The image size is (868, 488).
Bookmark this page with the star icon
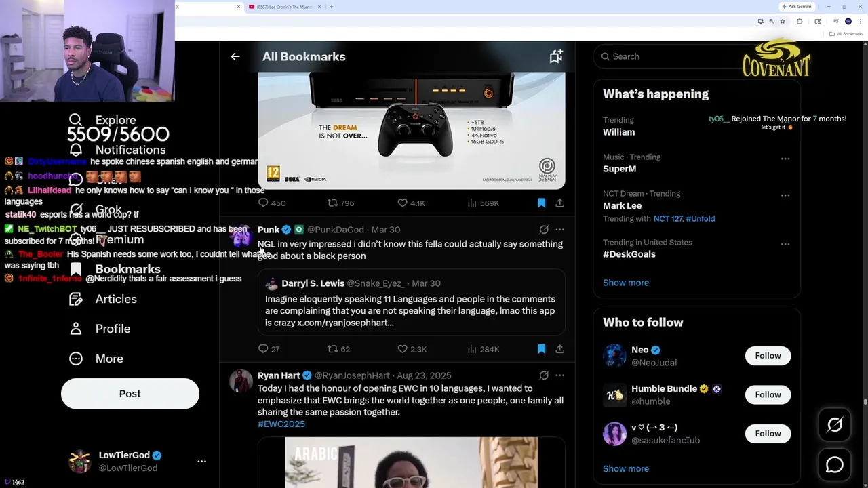(x=783, y=22)
